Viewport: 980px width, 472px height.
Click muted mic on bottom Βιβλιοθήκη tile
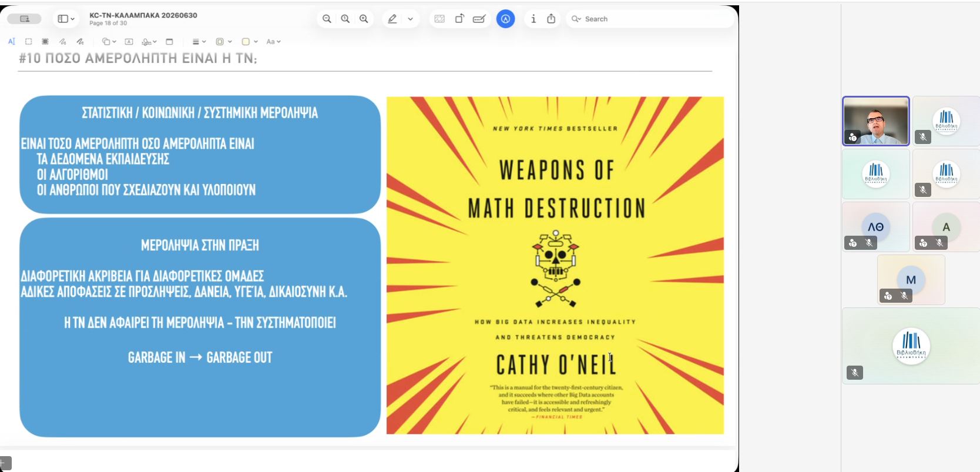(855, 372)
